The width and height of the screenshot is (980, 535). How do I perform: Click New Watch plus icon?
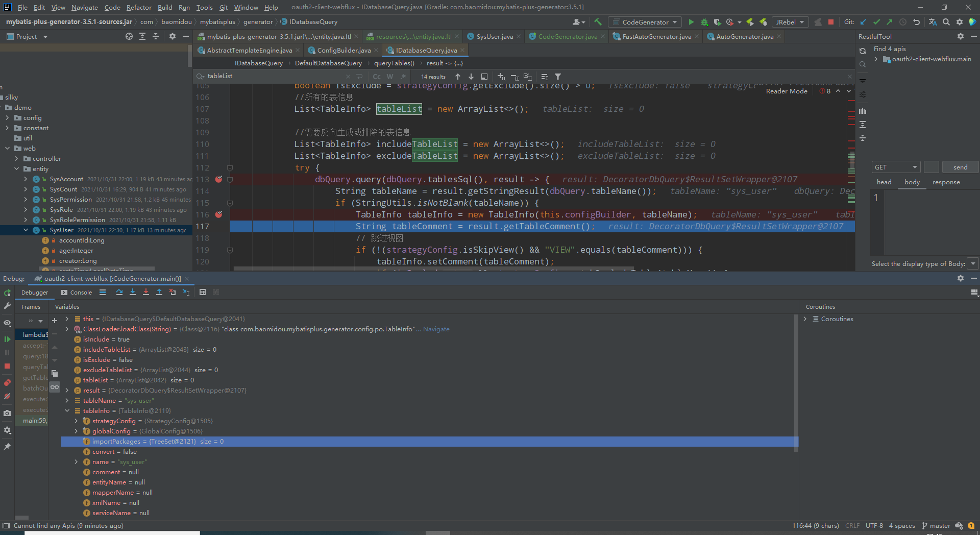pyautogui.click(x=55, y=320)
